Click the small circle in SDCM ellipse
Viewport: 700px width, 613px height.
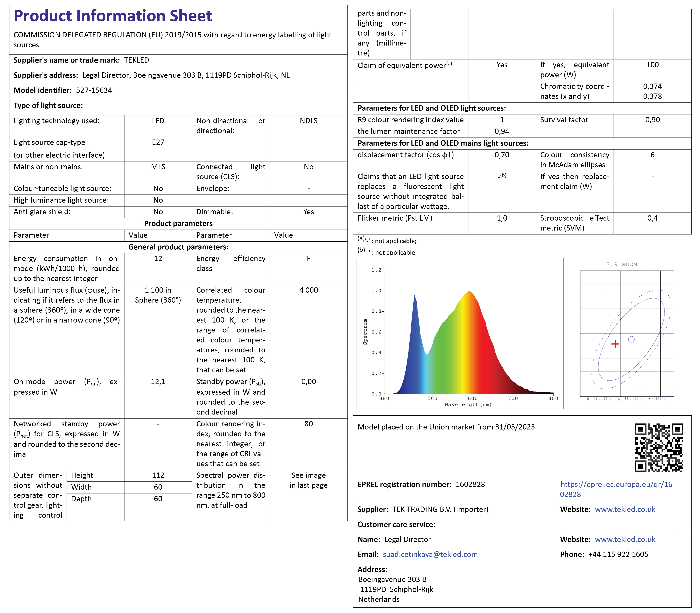point(631,339)
